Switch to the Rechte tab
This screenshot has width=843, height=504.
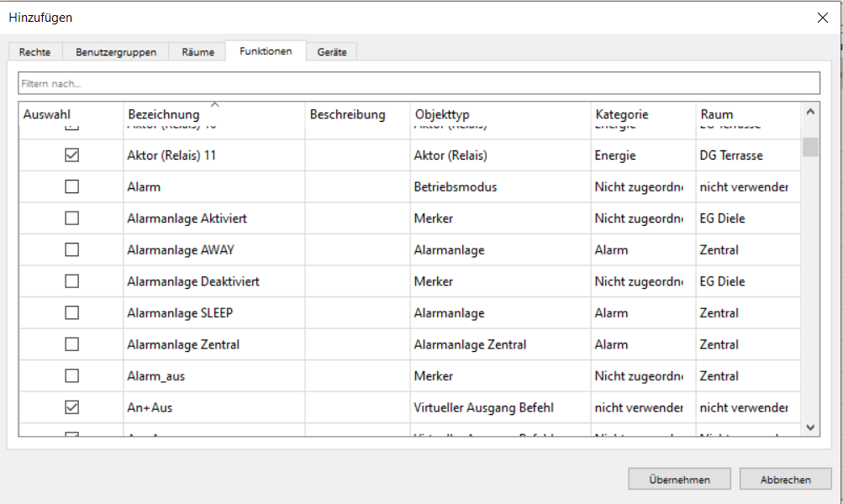click(x=35, y=52)
